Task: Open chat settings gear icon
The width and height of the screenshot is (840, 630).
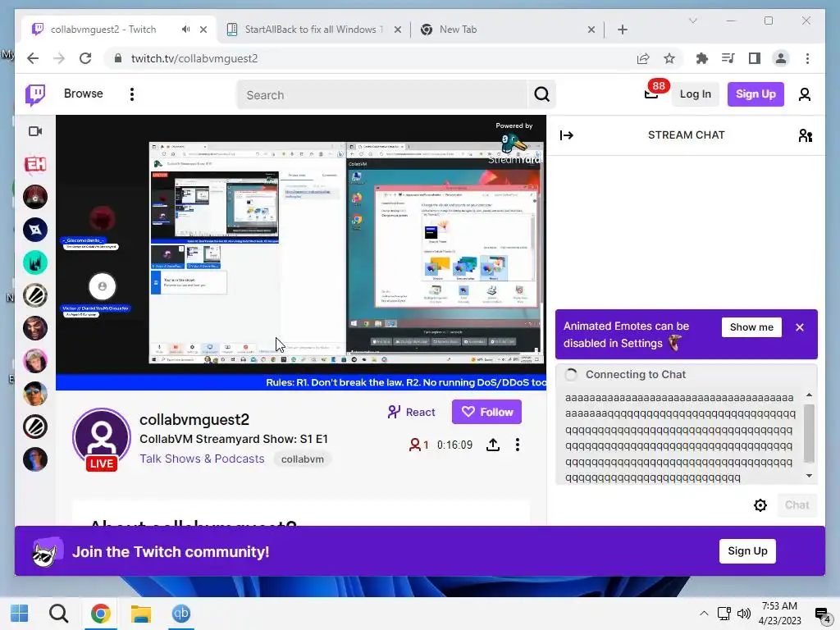Action: click(760, 504)
